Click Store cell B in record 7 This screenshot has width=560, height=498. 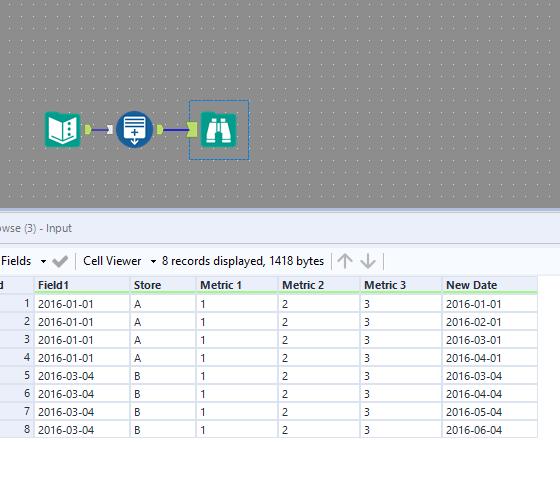[x=162, y=412]
